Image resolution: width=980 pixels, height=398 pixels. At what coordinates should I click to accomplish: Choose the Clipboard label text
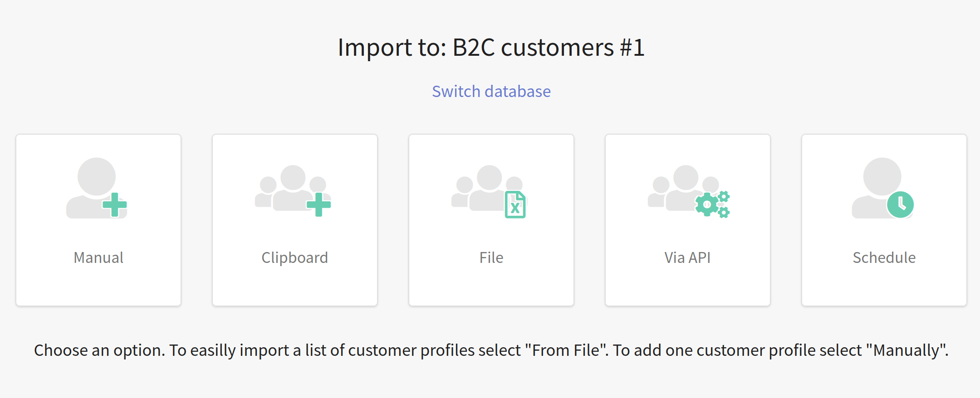point(295,257)
